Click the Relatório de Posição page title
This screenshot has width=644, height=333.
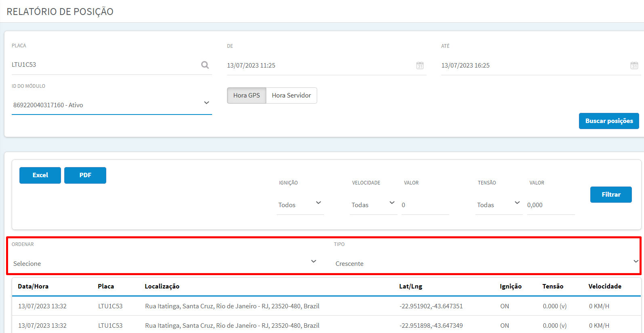pyautogui.click(x=60, y=12)
